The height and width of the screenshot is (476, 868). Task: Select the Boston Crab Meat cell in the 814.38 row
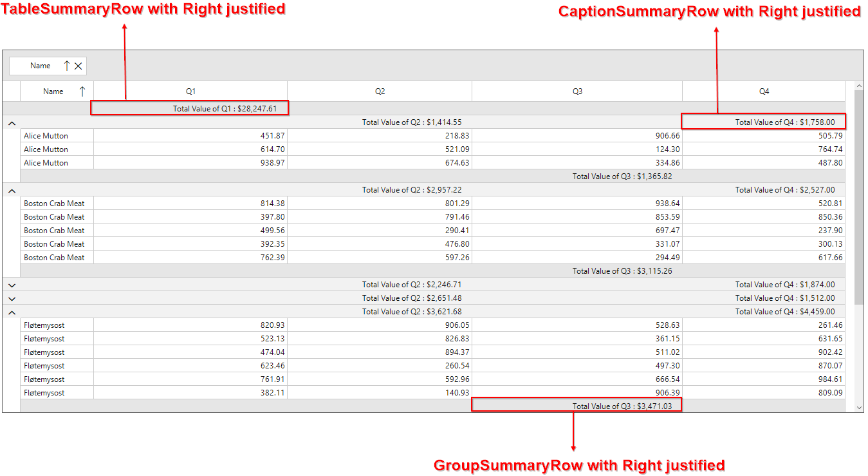coord(57,204)
